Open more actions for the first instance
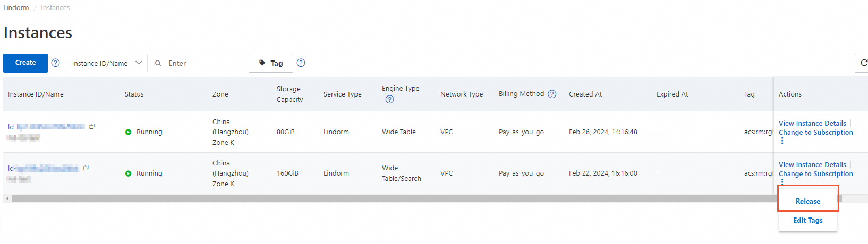 (x=782, y=141)
